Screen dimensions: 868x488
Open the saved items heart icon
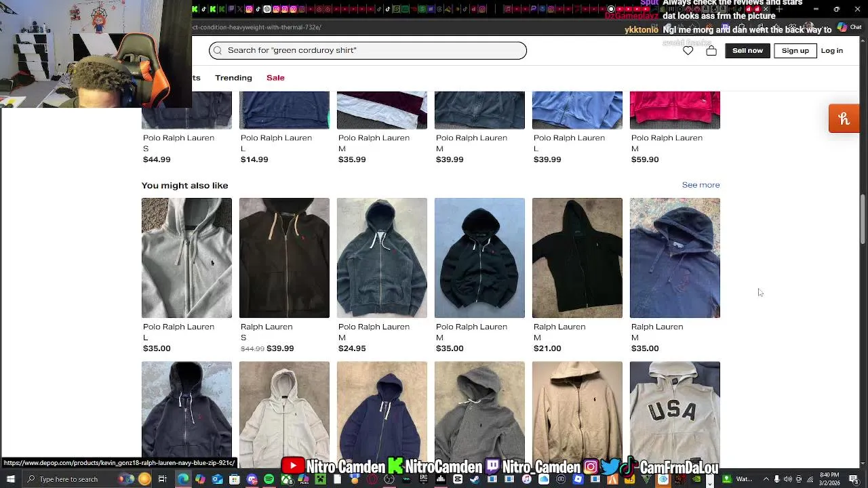[688, 51]
